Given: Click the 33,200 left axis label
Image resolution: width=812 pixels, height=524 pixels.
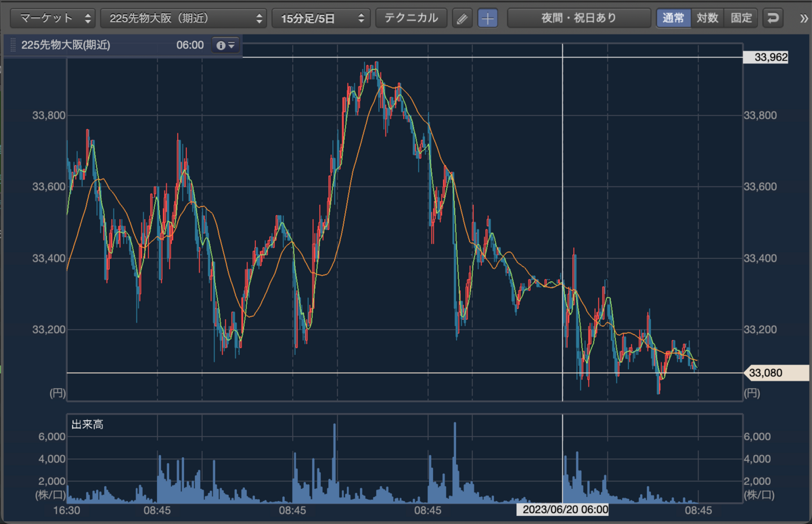Looking at the screenshot, I should [48, 330].
